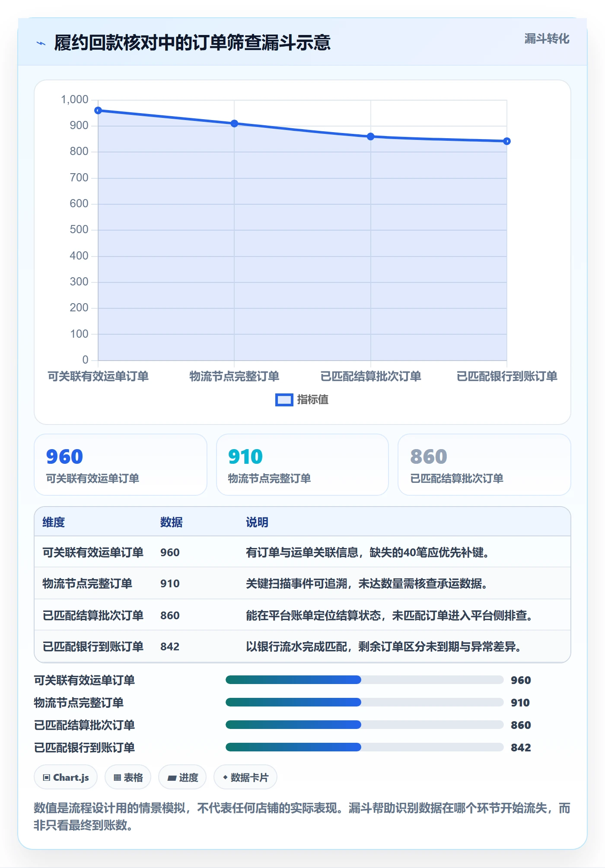This screenshot has width=605, height=868.
Task: Click progress bar for 物流节点完整订单
Action: coord(364,703)
